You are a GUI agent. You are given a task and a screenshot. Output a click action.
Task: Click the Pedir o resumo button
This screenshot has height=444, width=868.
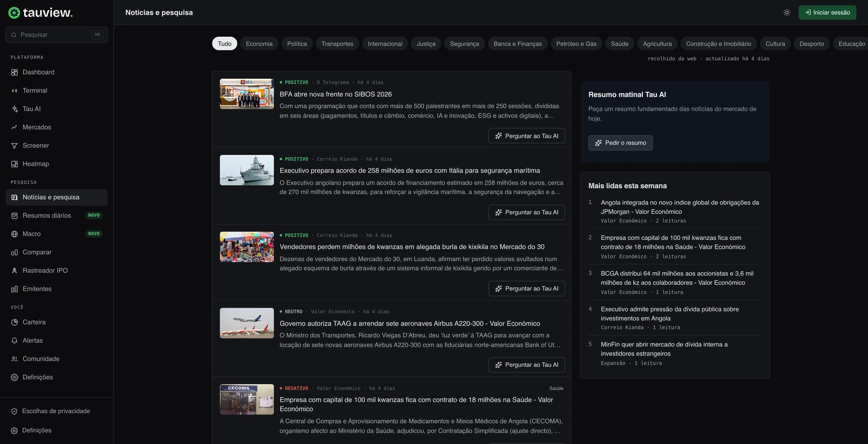621,143
